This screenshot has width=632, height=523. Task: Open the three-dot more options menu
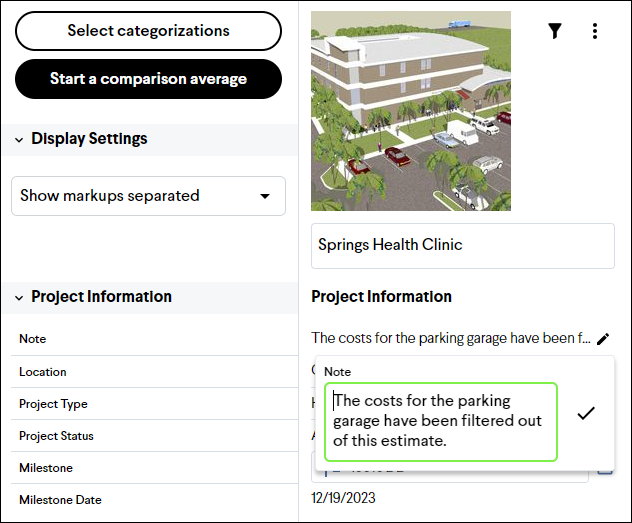click(x=595, y=31)
